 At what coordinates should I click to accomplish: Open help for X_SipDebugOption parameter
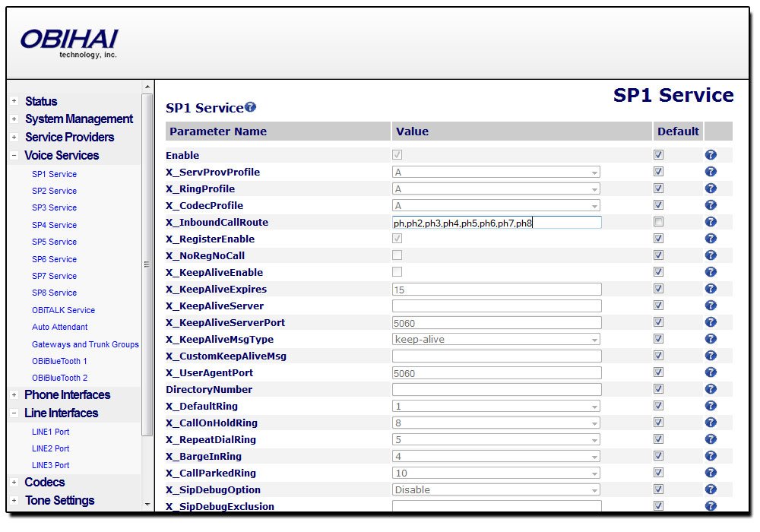711,489
